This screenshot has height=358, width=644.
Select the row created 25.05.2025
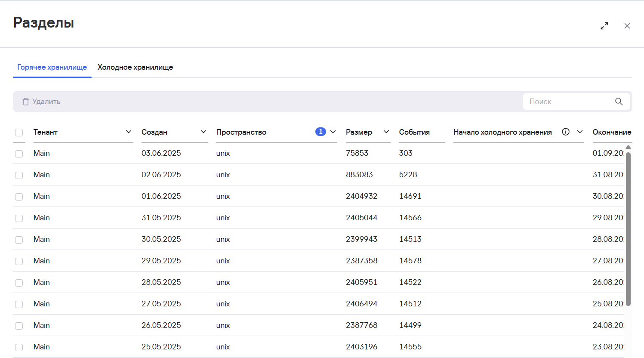pos(19,347)
